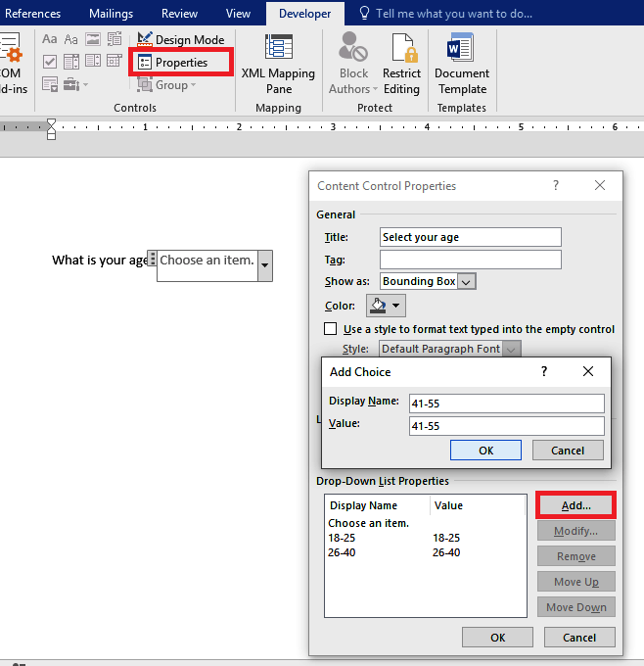644x666 pixels.
Task: Click the Title field containing Select your age
Action: tap(471, 237)
